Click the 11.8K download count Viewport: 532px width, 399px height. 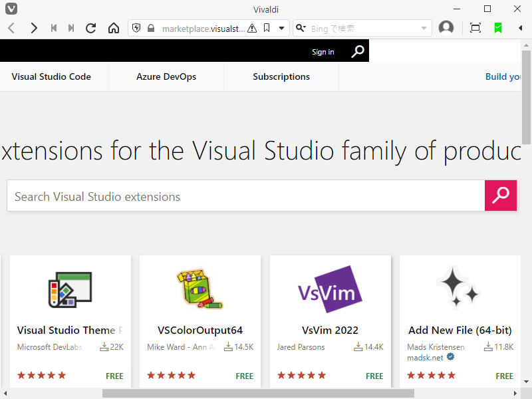499,346
